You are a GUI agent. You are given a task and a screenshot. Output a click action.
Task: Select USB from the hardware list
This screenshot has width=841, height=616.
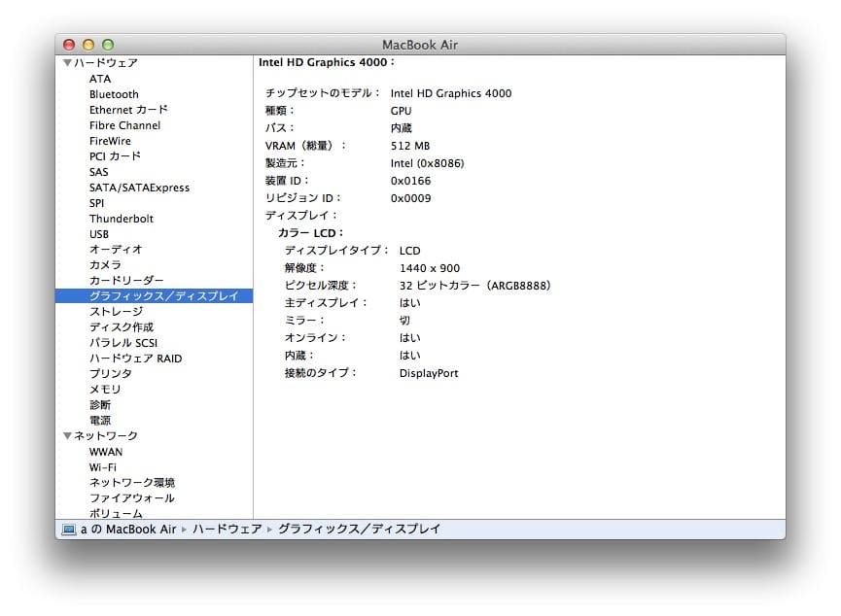click(x=98, y=234)
